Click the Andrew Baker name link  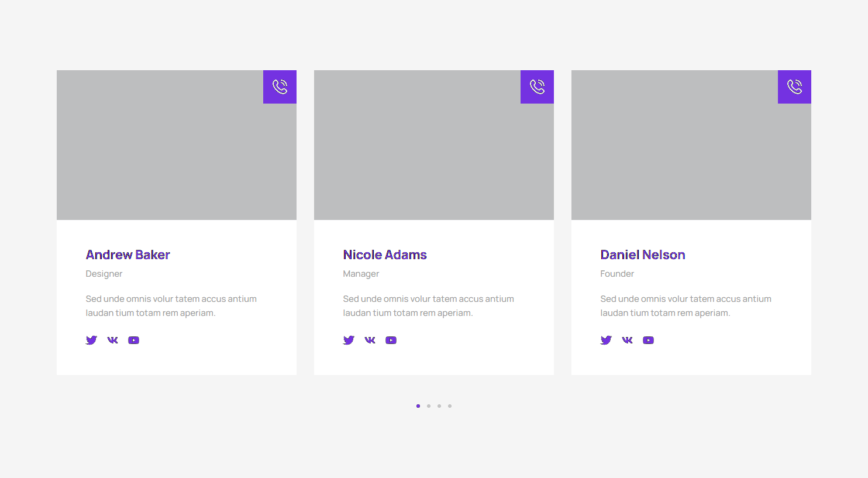tap(128, 255)
